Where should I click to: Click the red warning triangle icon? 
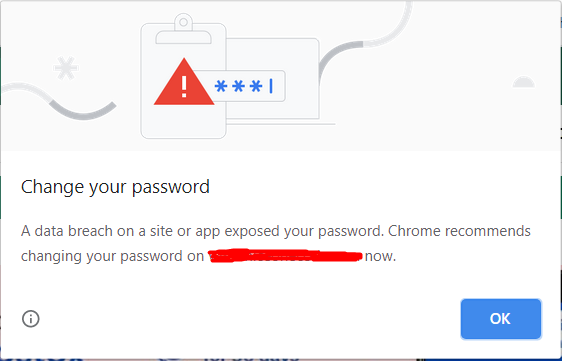(184, 82)
